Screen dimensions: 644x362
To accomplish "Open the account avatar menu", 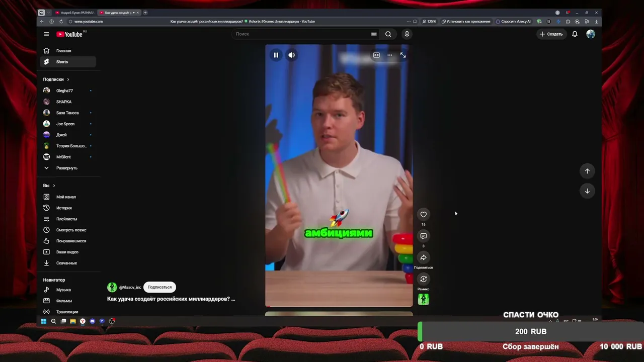I will 591,34.
